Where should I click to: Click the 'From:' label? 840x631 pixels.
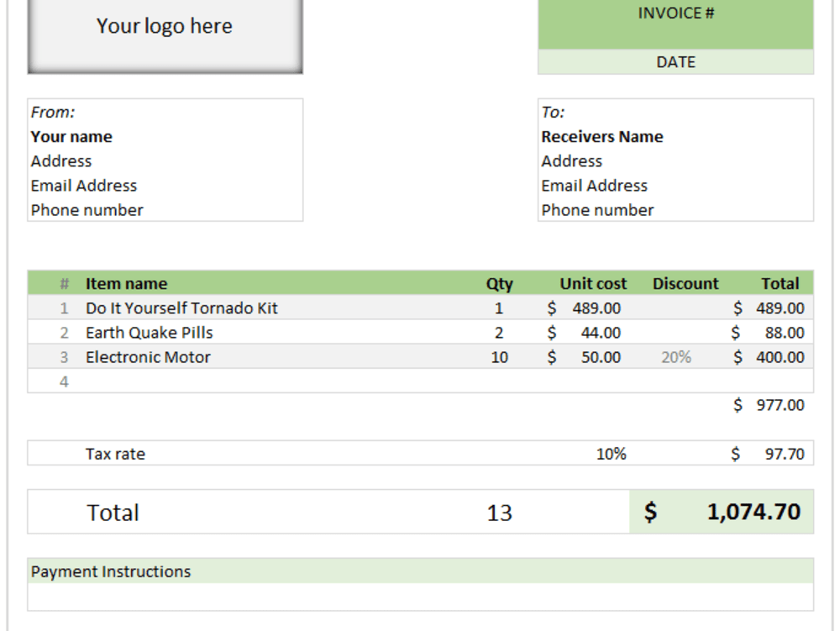(52, 112)
